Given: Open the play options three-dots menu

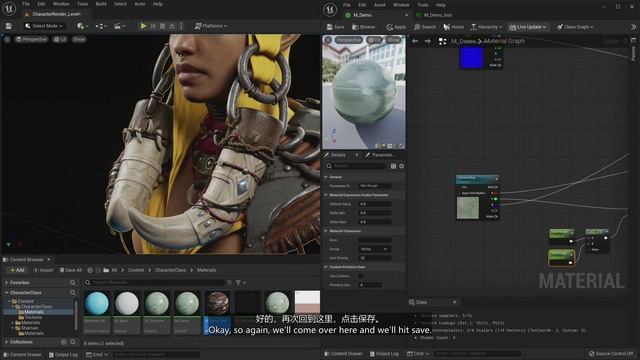Looking at the screenshot, I should [x=181, y=26].
